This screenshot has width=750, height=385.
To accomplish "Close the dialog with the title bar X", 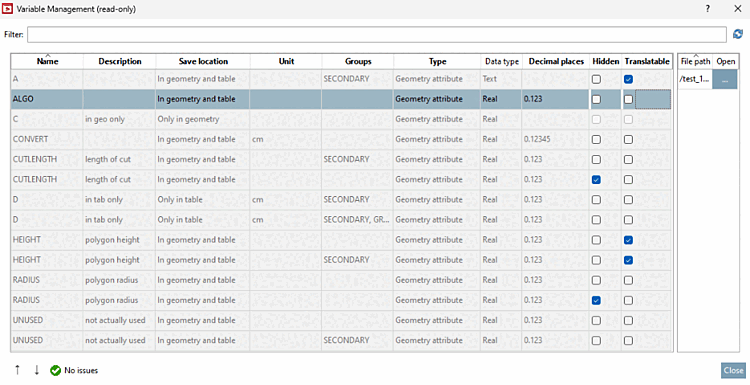I will pyautogui.click(x=738, y=9).
